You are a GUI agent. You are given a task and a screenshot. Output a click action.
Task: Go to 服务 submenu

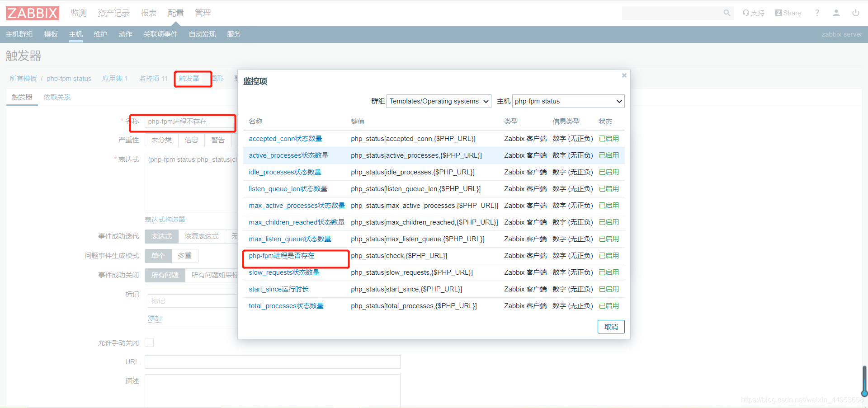[x=234, y=34]
